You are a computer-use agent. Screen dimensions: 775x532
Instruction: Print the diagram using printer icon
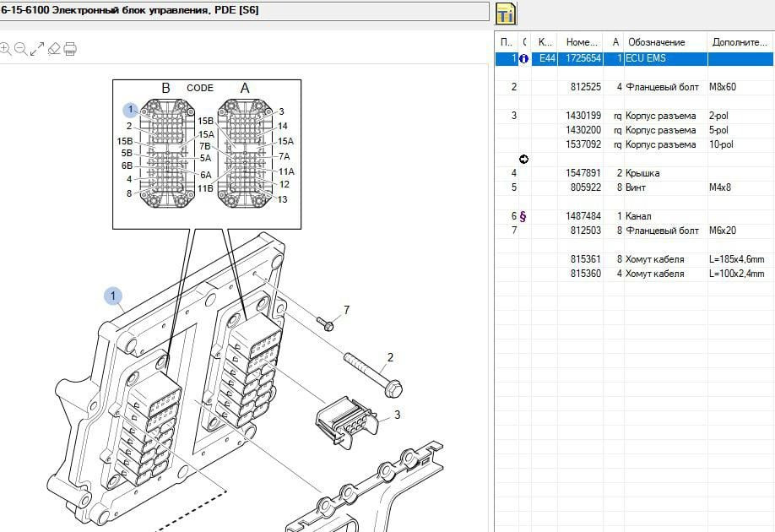coord(70,49)
